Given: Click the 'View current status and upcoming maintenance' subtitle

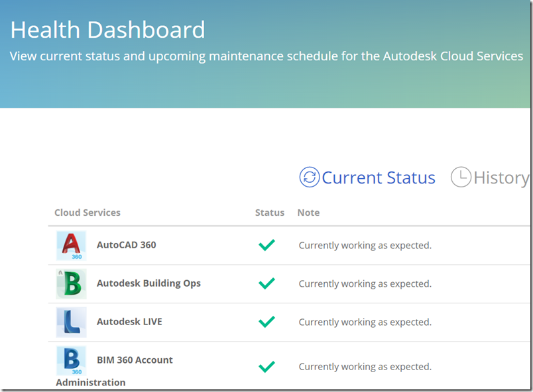Looking at the screenshot, I should click(266, 56).
